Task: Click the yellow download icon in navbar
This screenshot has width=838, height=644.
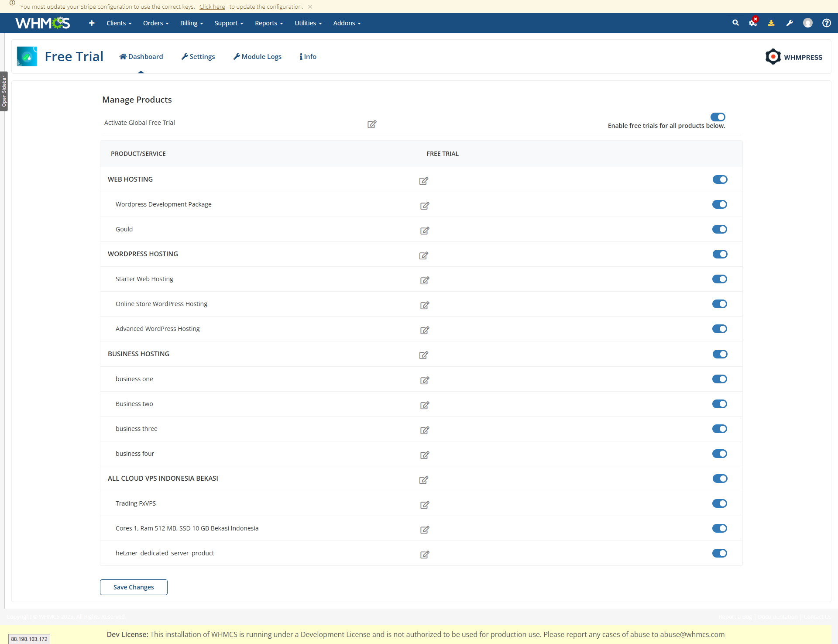Action: 771,23
